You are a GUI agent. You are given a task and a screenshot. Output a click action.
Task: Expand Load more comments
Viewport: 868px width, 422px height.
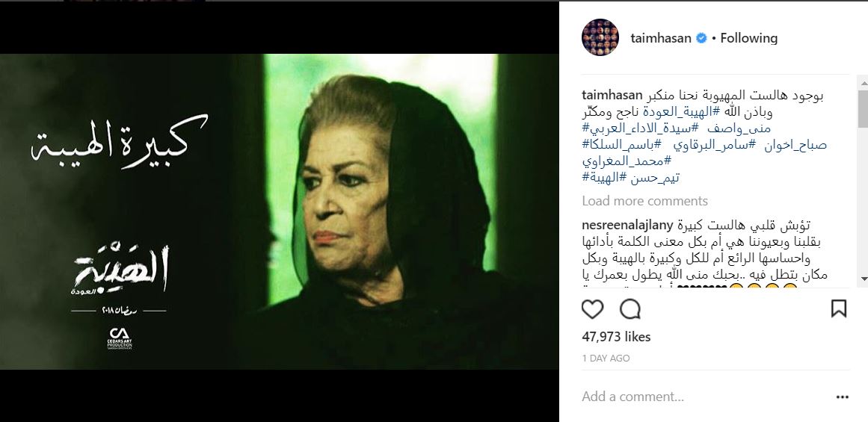click(645, 201)
